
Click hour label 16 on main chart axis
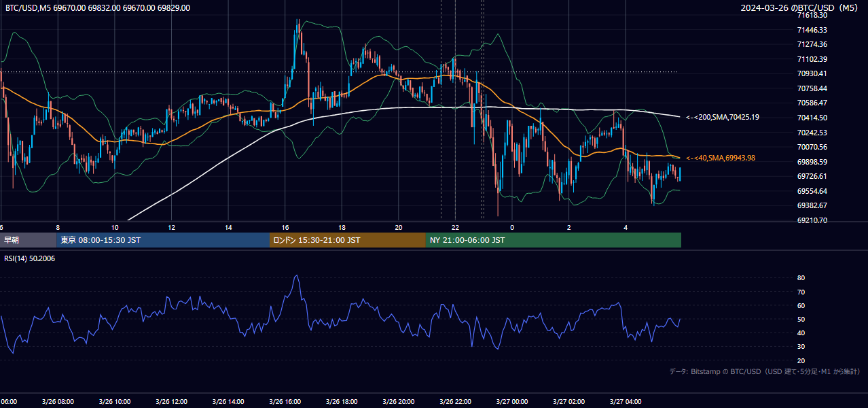point(285,227)
